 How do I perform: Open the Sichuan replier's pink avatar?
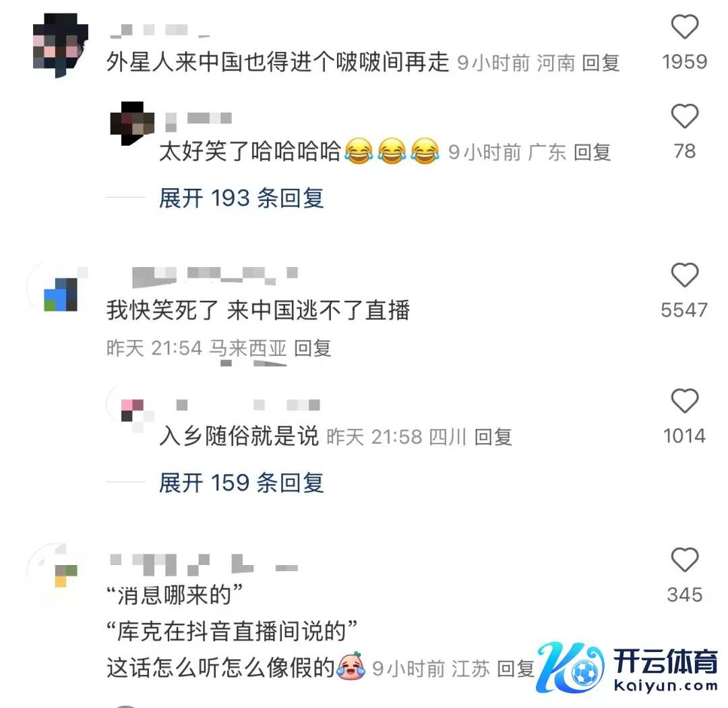[132, 410]
